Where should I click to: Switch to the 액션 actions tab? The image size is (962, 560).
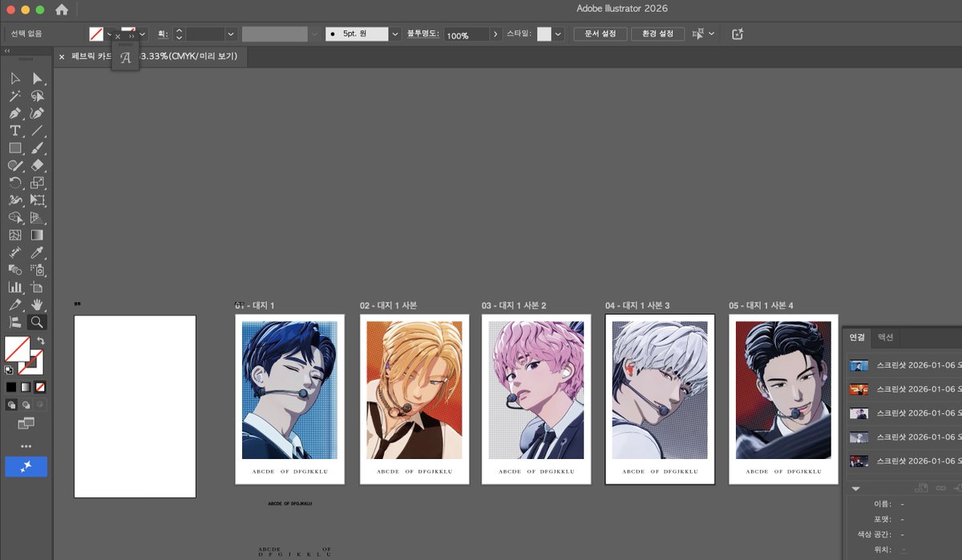(885, 337)
